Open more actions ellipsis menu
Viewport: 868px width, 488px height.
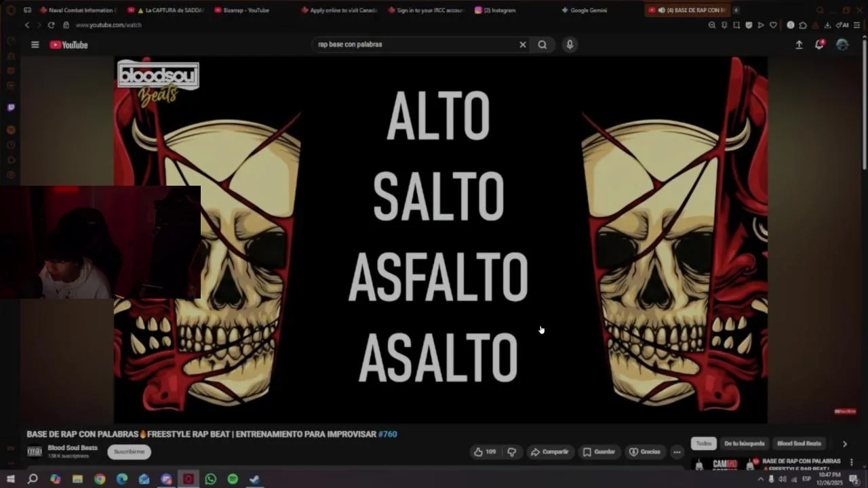(x=677, y=452)
